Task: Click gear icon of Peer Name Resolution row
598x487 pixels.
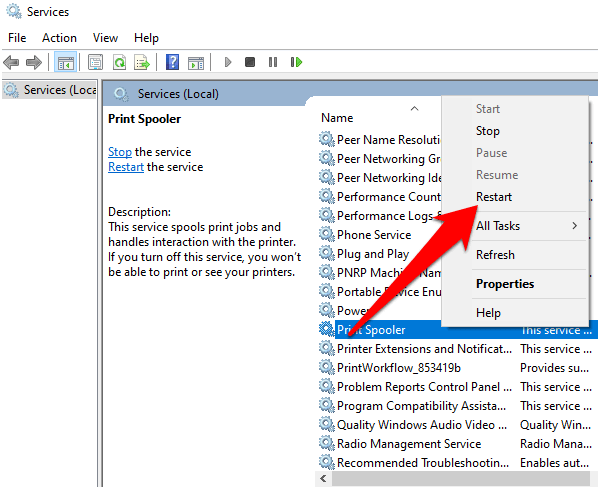Action: [x=326, y=139]
